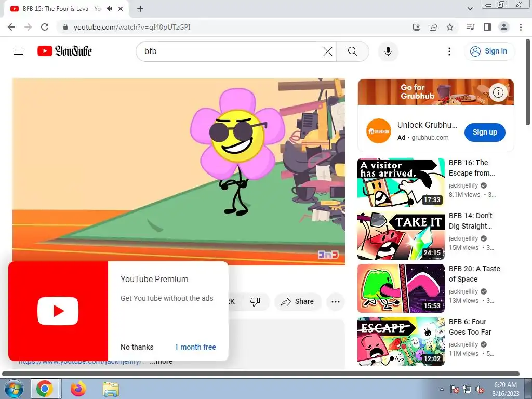
Task: Accept the 1 month free offer
Action: click(195, 347)
